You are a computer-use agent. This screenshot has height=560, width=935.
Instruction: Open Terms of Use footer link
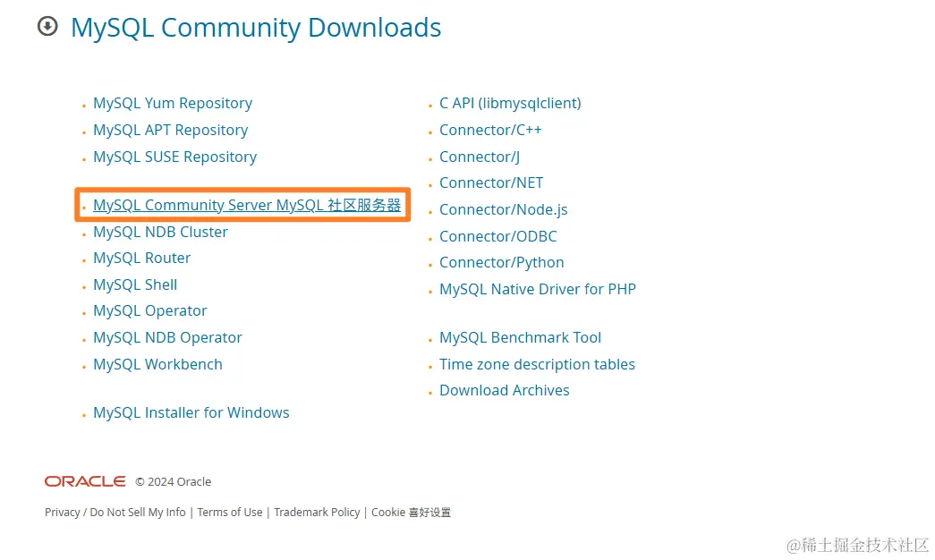pyautogui.click(x=230, y=513)
